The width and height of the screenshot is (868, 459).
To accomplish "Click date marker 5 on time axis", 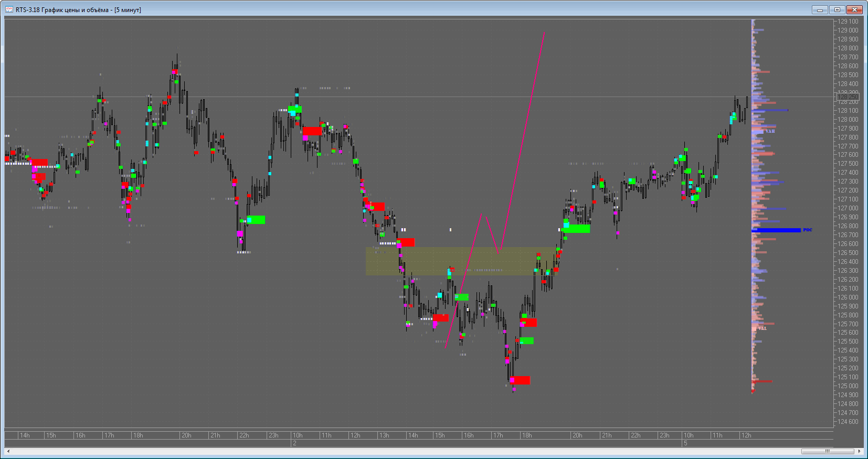I will click(x=685, y=443).
